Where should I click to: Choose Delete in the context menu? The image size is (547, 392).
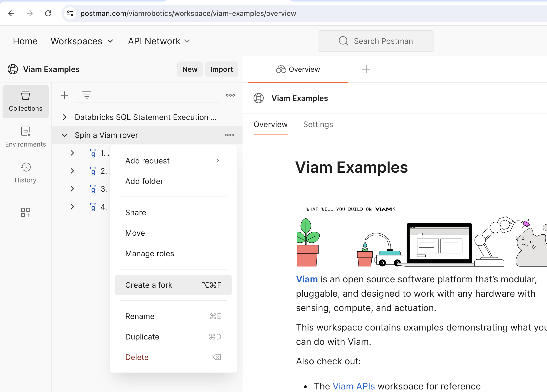click(x=173, y=357)
